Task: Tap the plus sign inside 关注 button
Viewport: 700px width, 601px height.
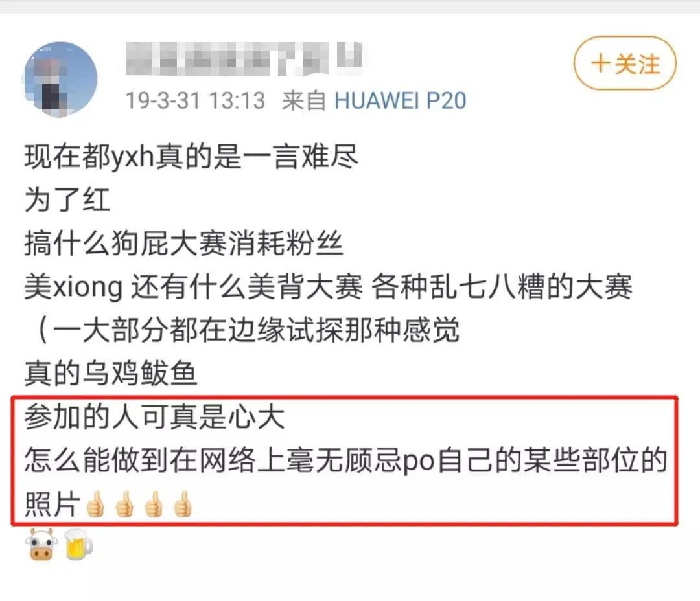Action: click(x=600, y=63)
